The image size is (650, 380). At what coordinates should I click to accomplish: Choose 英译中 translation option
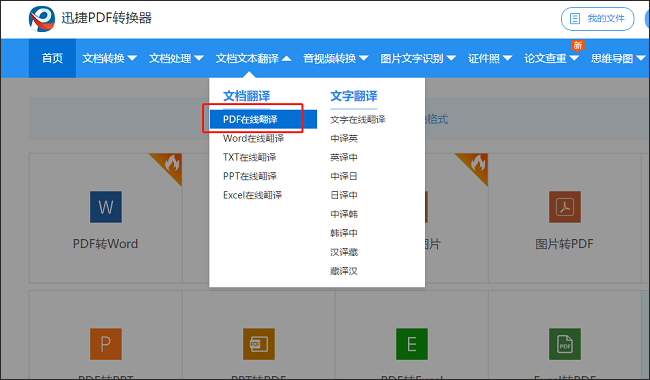click(x=344, y=157)
